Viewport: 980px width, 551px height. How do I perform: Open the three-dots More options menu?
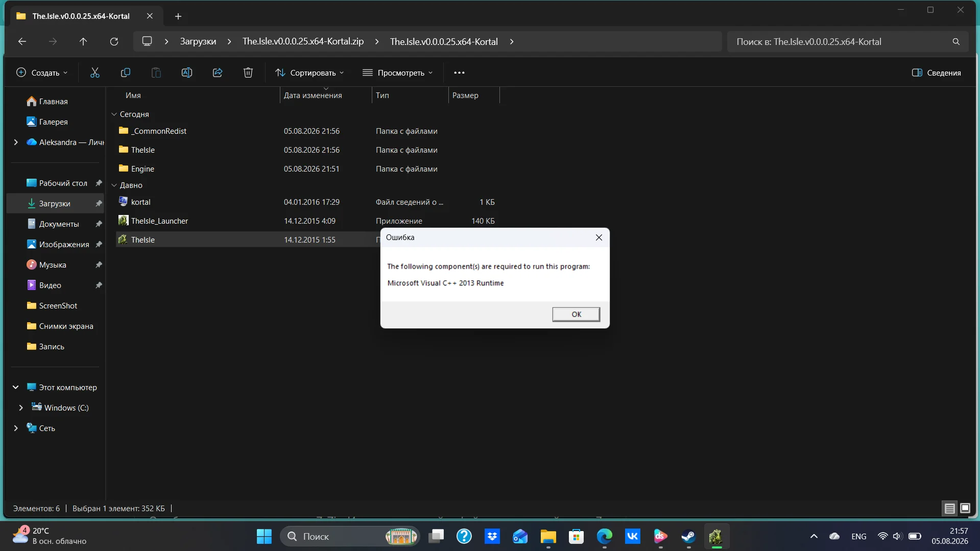459,73
